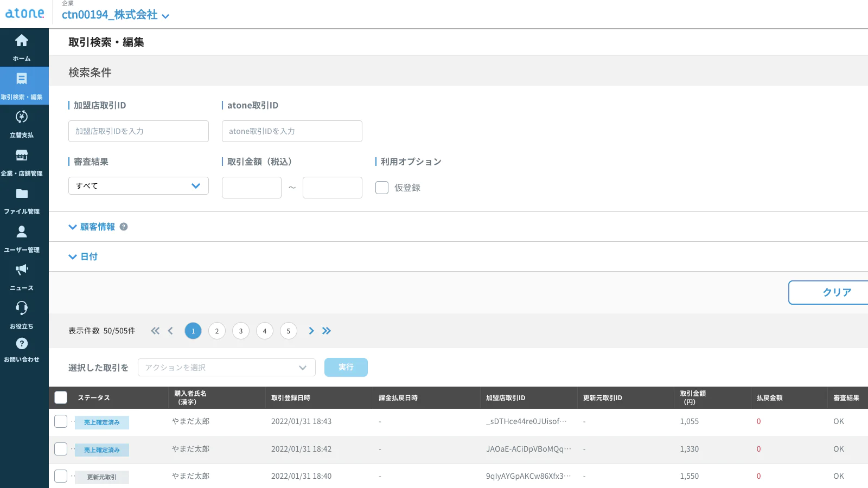Jump to last page with double arrow
The width and height of the screenshot is (868, 488).
click(327, 331)
